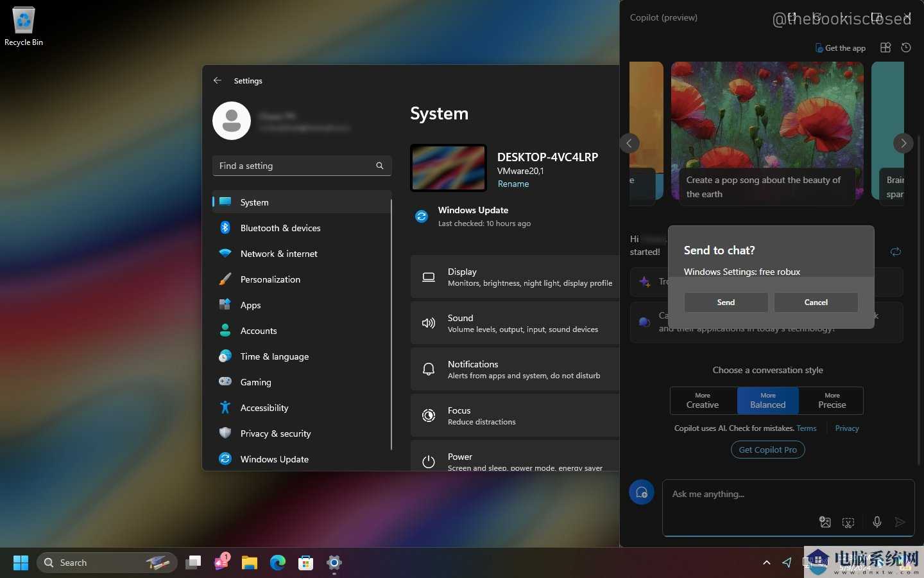924x578 pixels.
Task: Select System in the Settings sidebar
Action: (301, 202)
